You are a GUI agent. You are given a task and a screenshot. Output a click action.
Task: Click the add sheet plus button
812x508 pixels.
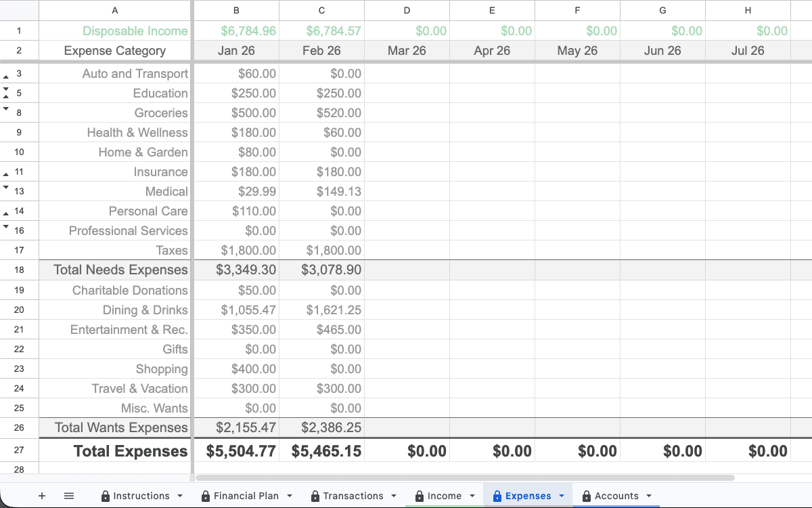tap(42, 495)
